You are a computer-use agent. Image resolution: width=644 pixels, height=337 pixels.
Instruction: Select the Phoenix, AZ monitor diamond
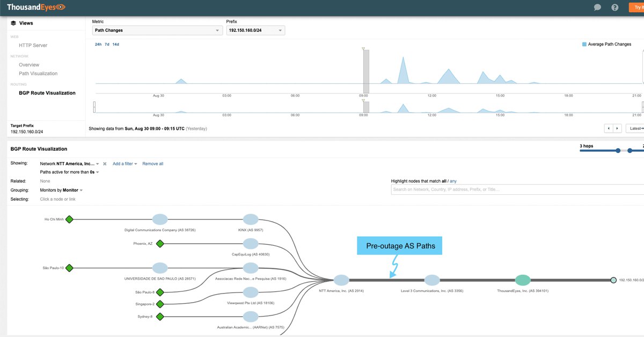[x=159, y=244]
